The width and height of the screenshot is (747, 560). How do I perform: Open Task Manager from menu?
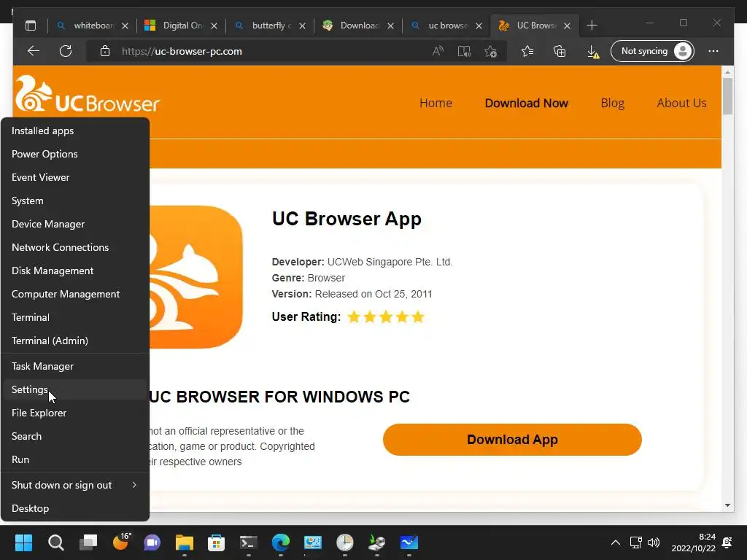point(75,366)
